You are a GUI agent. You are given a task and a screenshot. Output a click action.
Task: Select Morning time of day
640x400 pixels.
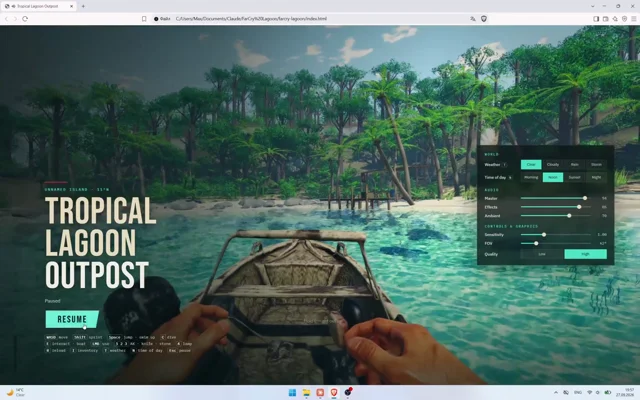tap(531, 177)
